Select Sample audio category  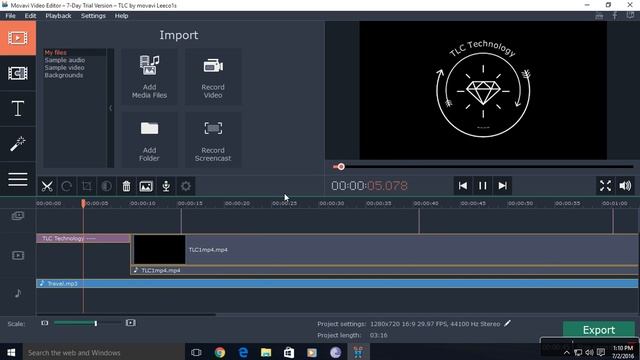[x=65, y=60]
